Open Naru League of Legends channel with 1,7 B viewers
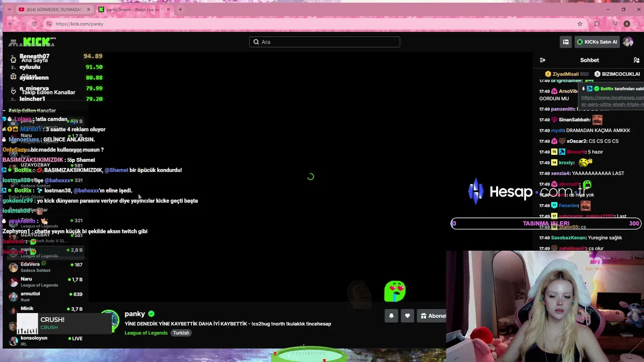This screenshot has width=644, height=362. tap(45, 282)
